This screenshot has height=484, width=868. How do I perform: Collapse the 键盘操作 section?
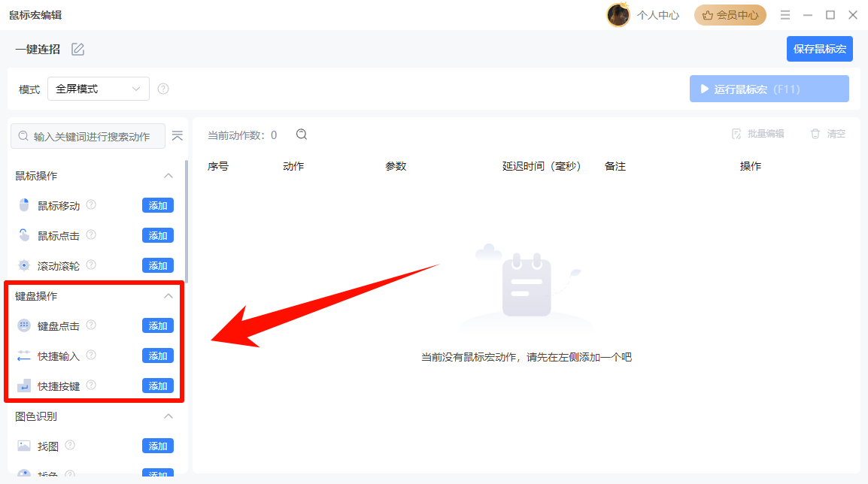coord(168,295)
